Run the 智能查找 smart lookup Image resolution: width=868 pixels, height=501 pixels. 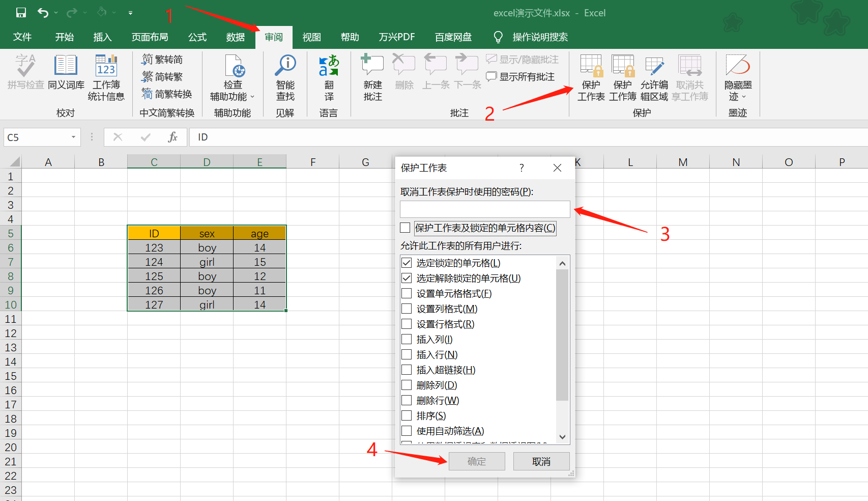[285, 76]
